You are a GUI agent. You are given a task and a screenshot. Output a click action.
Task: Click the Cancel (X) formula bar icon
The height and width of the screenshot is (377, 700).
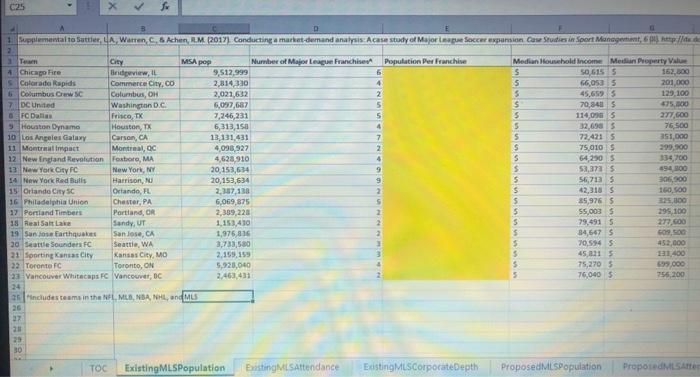(x=112, y=6)
